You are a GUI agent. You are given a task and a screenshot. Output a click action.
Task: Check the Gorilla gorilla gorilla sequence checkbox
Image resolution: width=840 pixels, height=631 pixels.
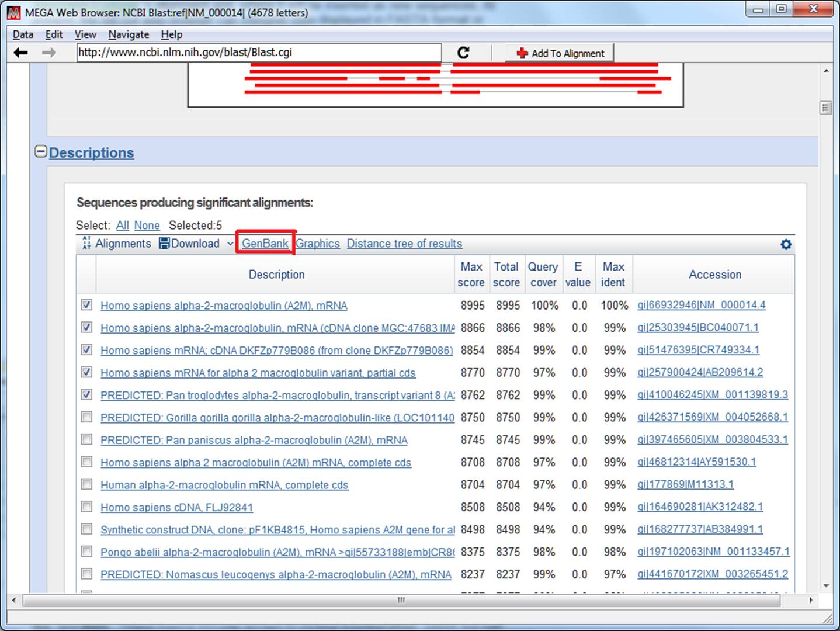(x=86, y=417)
